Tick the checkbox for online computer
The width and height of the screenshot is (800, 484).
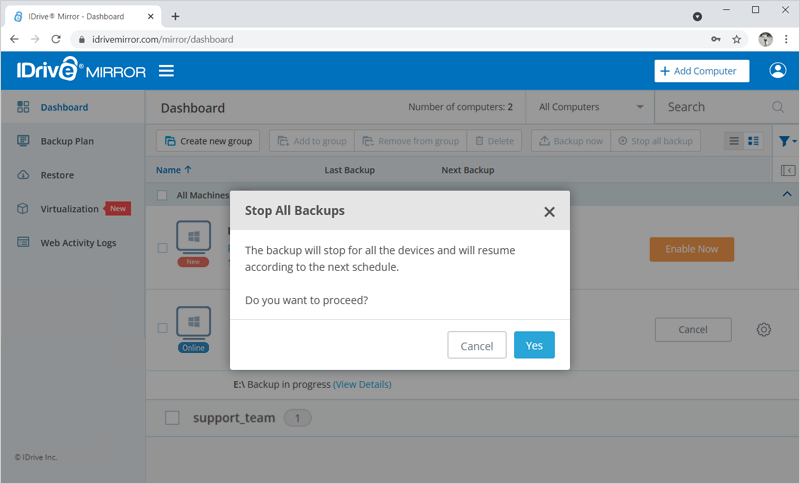point(162,328)
